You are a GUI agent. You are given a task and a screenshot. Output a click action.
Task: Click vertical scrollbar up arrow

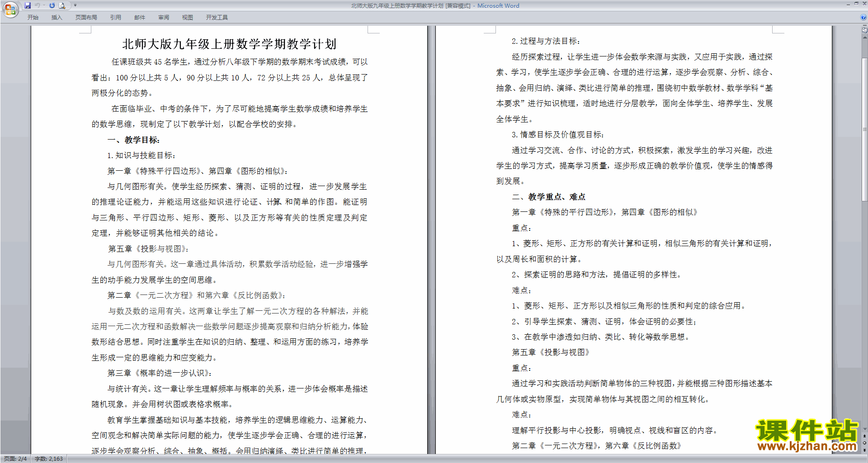[x=864, y=37]
